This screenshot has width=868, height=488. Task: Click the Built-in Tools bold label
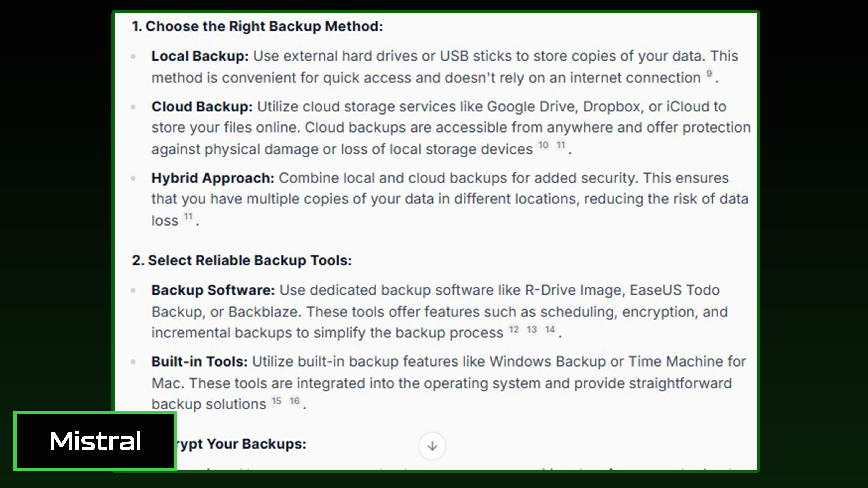click(199, 362)
